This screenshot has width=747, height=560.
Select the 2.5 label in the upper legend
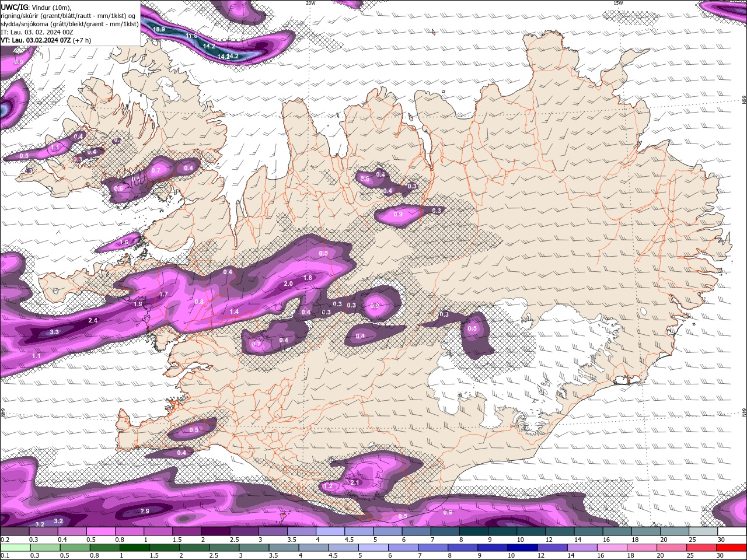(234, 540)
